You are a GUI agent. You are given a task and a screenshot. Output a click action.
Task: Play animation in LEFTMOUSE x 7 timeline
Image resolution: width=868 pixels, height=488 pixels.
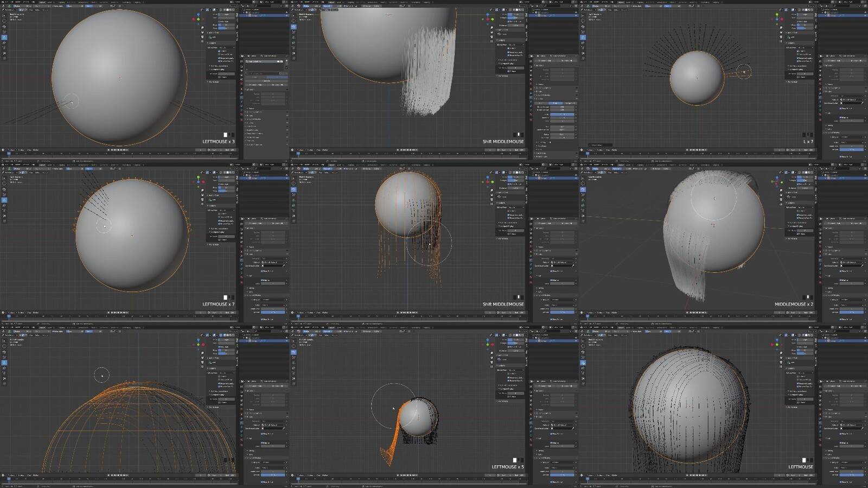pyautogui.click(x=121, y=313)
